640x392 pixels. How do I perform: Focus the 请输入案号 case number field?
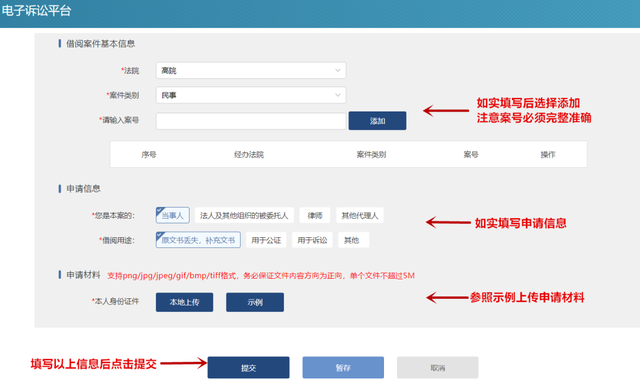tap(251, 121)
